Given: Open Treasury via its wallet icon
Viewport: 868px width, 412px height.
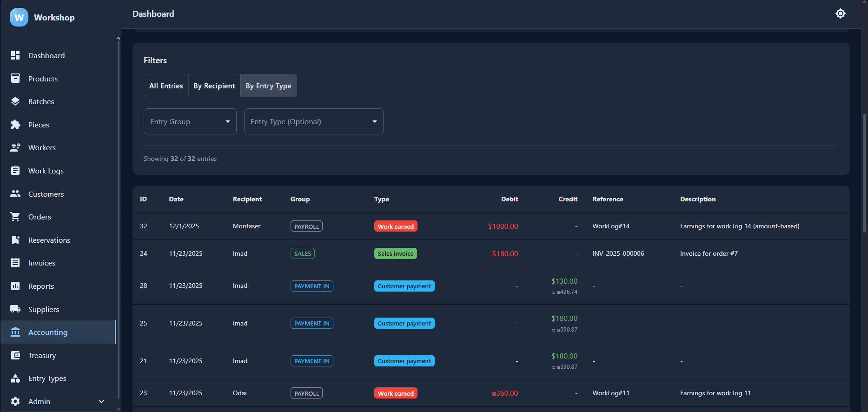Looking at the screenshot, I should coord(15,355).
